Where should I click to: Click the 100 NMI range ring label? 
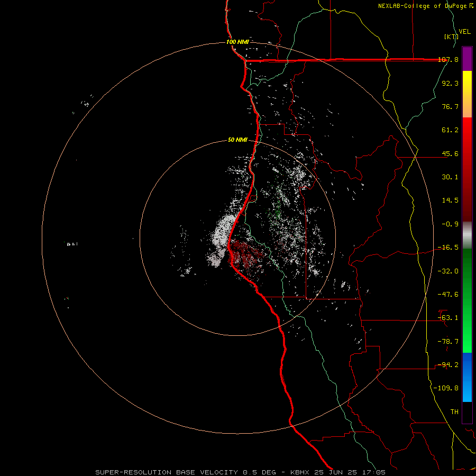point(237,42)
